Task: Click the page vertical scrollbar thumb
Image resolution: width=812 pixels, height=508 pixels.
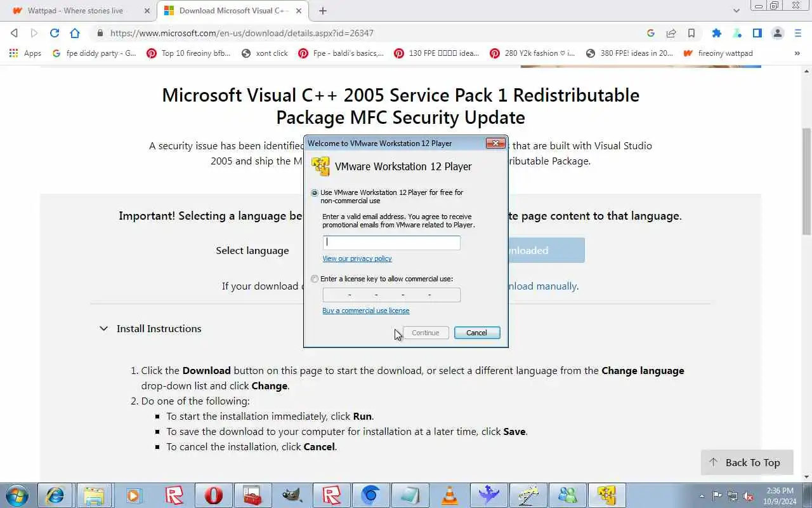Action: pos(806,180)
